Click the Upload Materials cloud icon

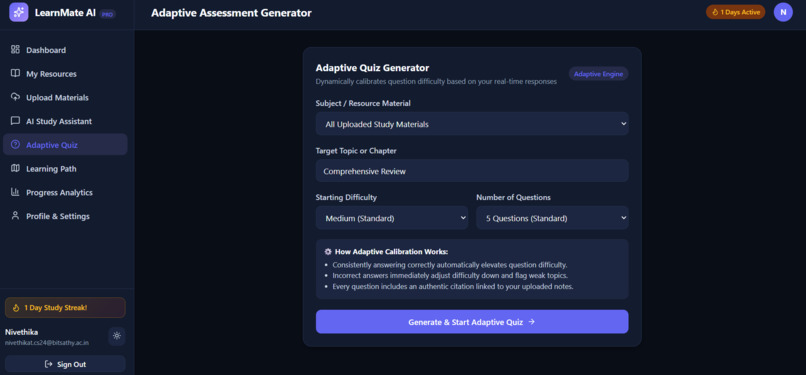tap(15, 97)
